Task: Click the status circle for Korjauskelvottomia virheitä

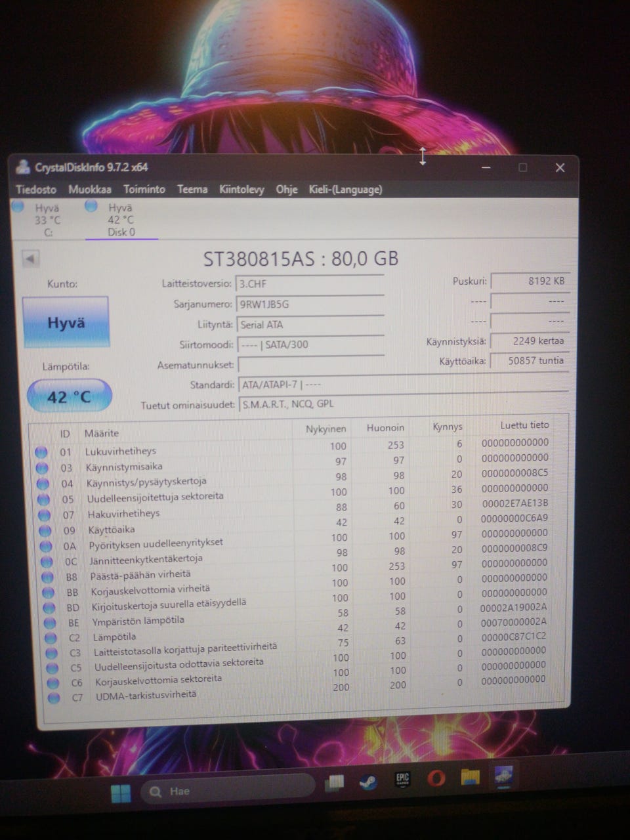Action: (48, 593)
